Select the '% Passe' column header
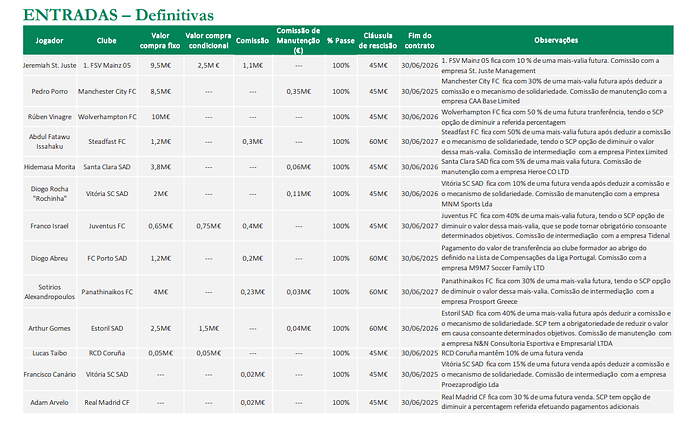Viewport: 690px width, 433px height. (341, 40)
